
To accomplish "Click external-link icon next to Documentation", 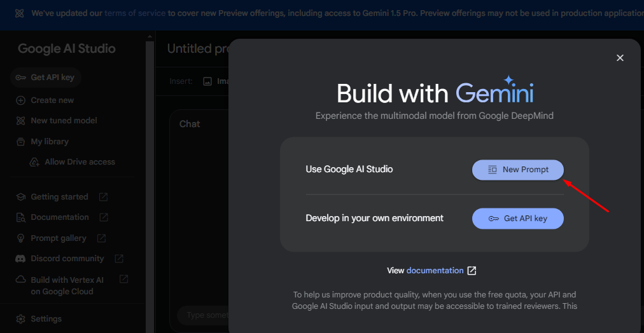I will click(x=104, y=217).
